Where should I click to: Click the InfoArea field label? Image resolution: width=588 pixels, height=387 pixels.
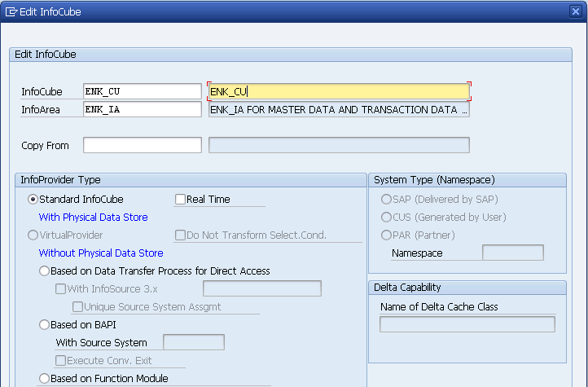41,110
